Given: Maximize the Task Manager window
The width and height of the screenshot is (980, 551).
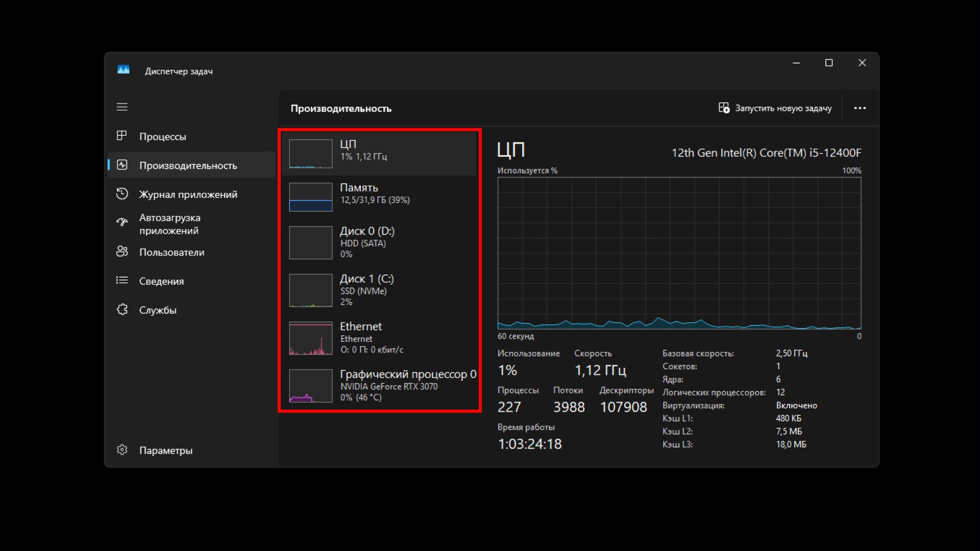Looking at the screenshot, I should click(829, 63).
